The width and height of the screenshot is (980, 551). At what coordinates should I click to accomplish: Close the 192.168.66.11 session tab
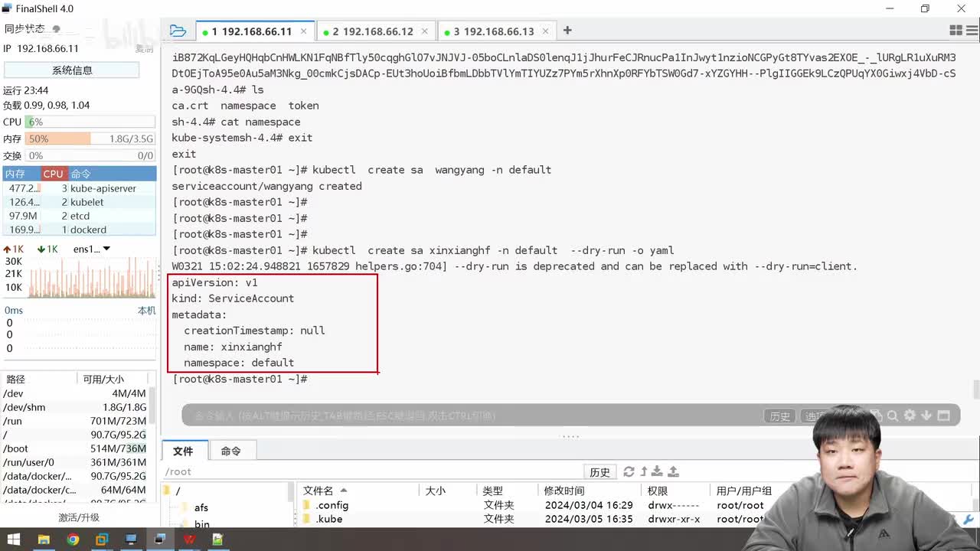click(304, 31)
